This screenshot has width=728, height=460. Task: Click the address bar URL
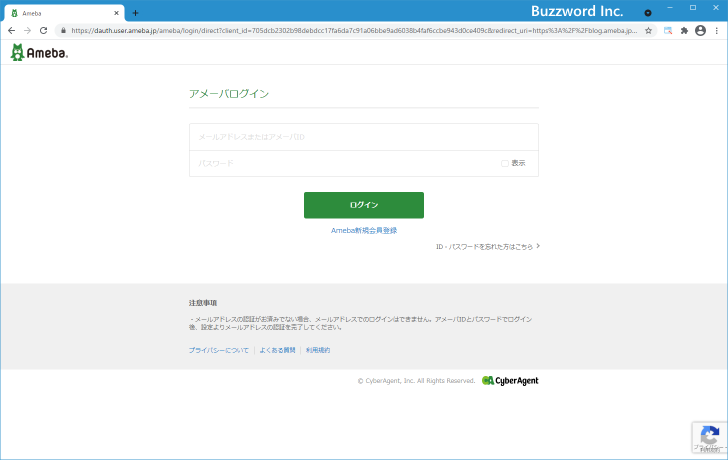pyautogui.click(x=354, y=31)
